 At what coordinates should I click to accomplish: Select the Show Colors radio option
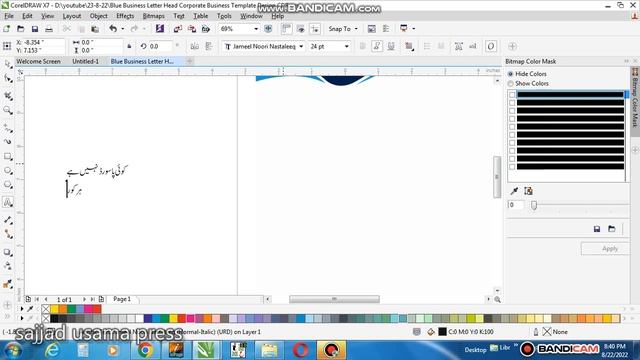(511, 83)
